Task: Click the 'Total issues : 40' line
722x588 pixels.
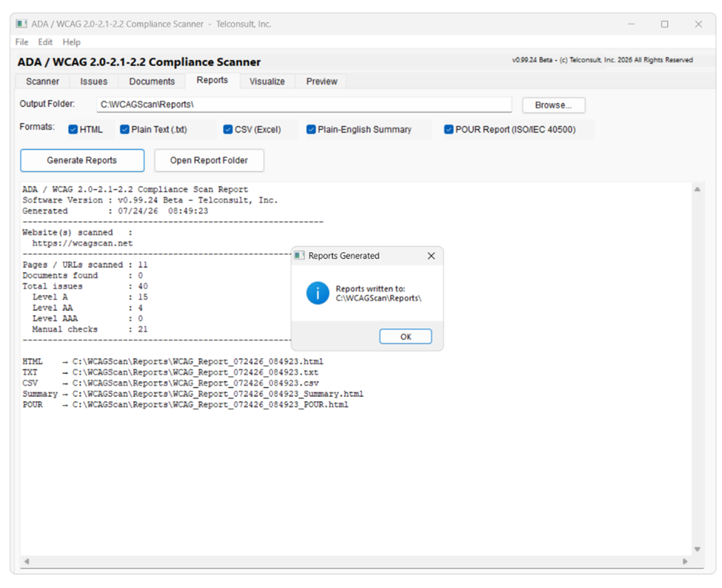Action: pos(85,287)
